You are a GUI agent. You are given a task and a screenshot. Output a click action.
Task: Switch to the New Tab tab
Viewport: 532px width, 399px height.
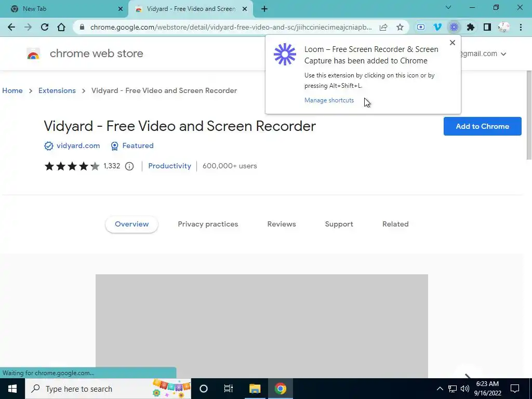[64, 9]
